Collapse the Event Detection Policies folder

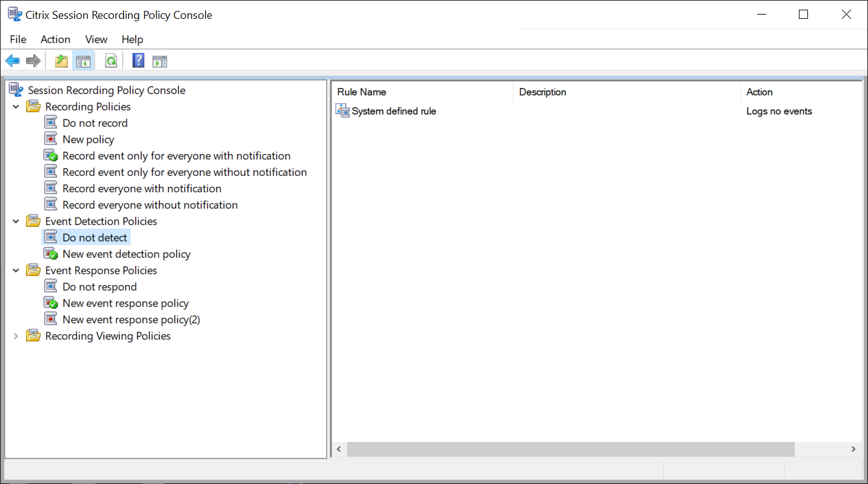pos(16,221)
